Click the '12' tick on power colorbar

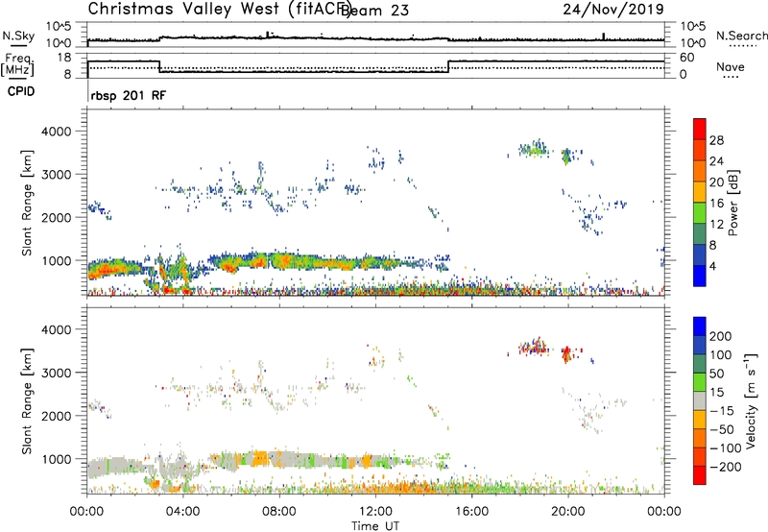tap(716, 225)
